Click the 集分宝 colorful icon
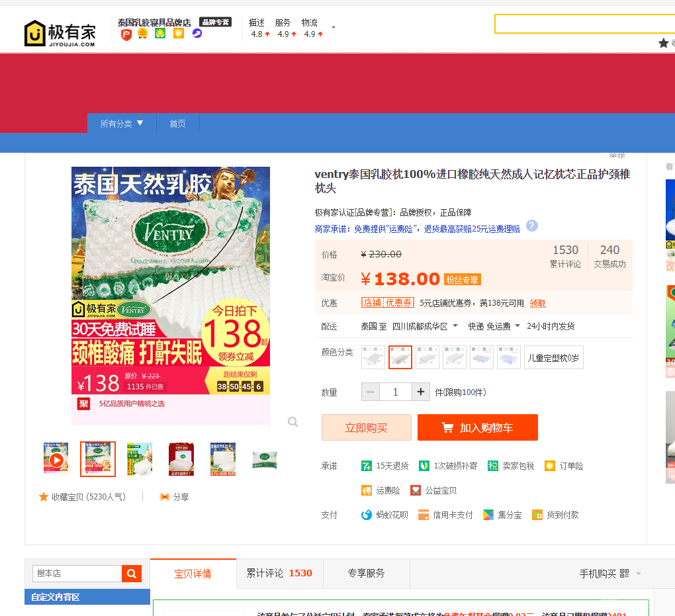This screenshot has width=675, height=616. click(x=488, y=515)
